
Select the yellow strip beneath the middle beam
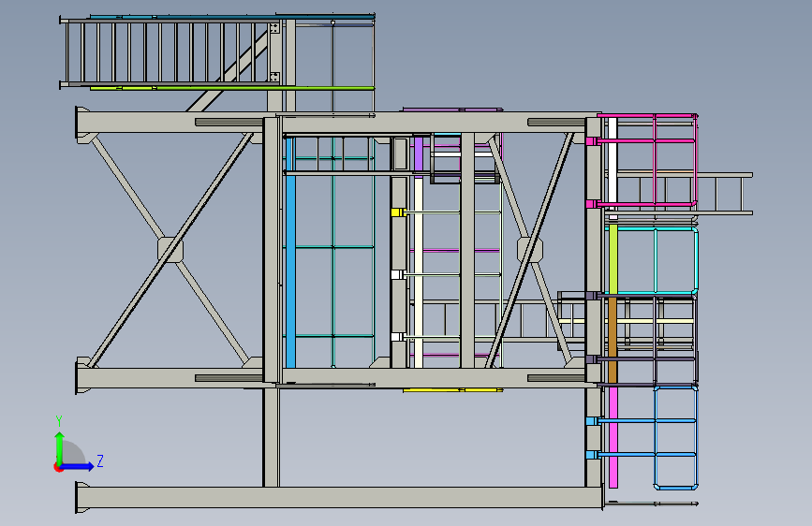tap(452, 390)
